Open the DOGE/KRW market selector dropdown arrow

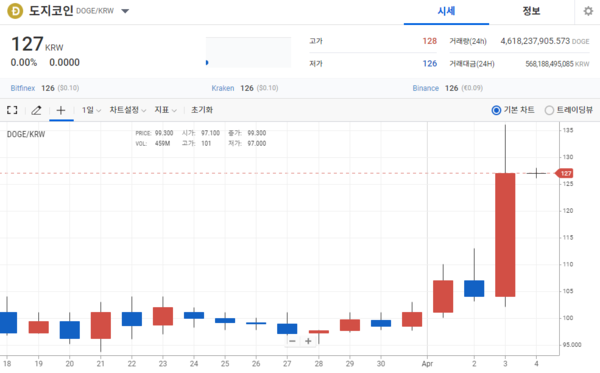(x=125, y=11)
